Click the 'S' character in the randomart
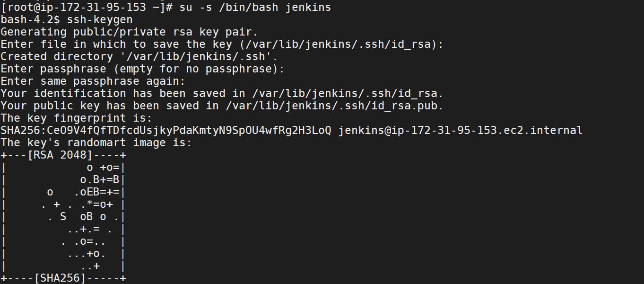This screenshot has width=644, height=284. (x=63, y=217)
